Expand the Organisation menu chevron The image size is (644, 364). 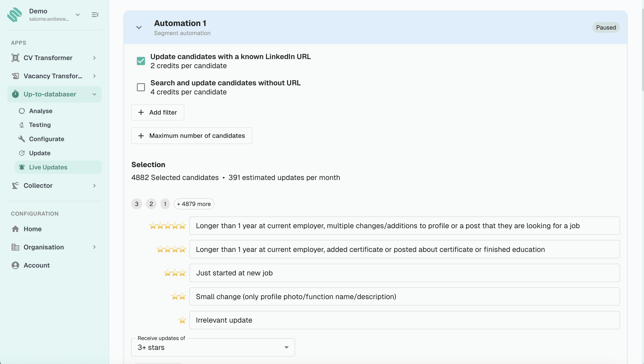pyautogui.click(x=94, y=247)
